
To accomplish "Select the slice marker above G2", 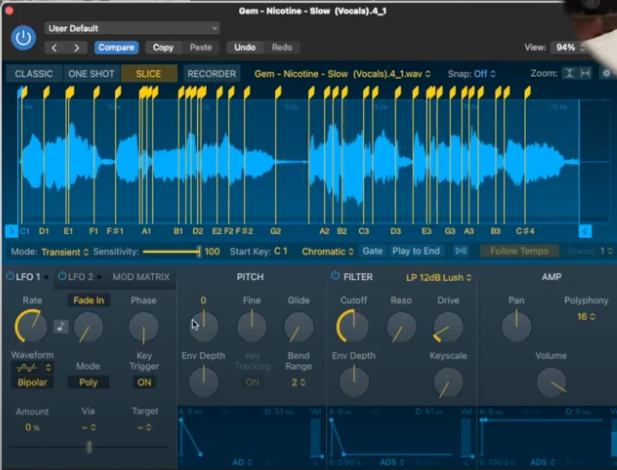I will click(x=278, y=93).
